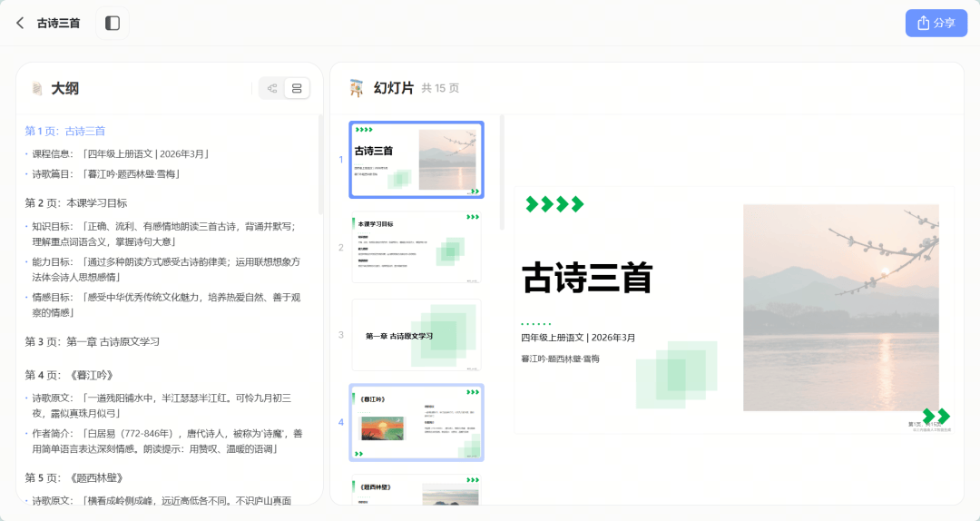This screenshot has height=521, width=980.
Task: Select slide thumbnail 5 《题西林壁》
Action: coord(416,490)
